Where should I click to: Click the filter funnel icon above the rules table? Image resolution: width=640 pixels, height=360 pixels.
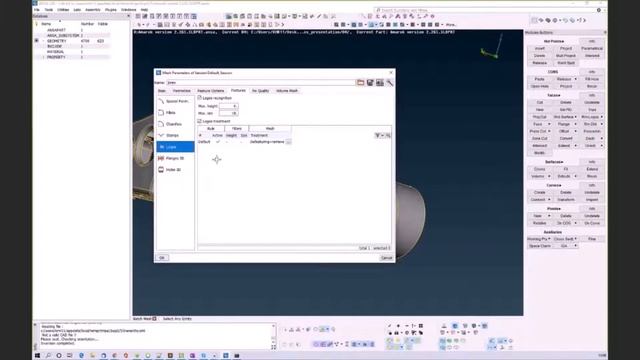(x=378, y=135)
